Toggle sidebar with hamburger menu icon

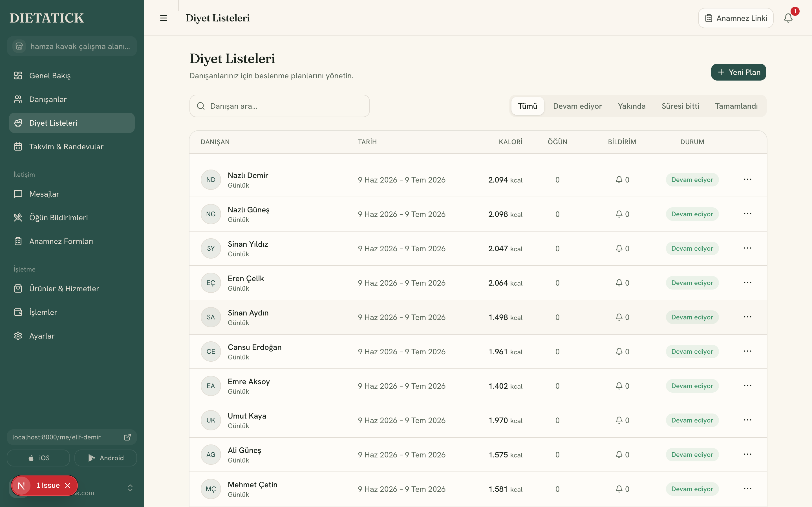point(164,18)
